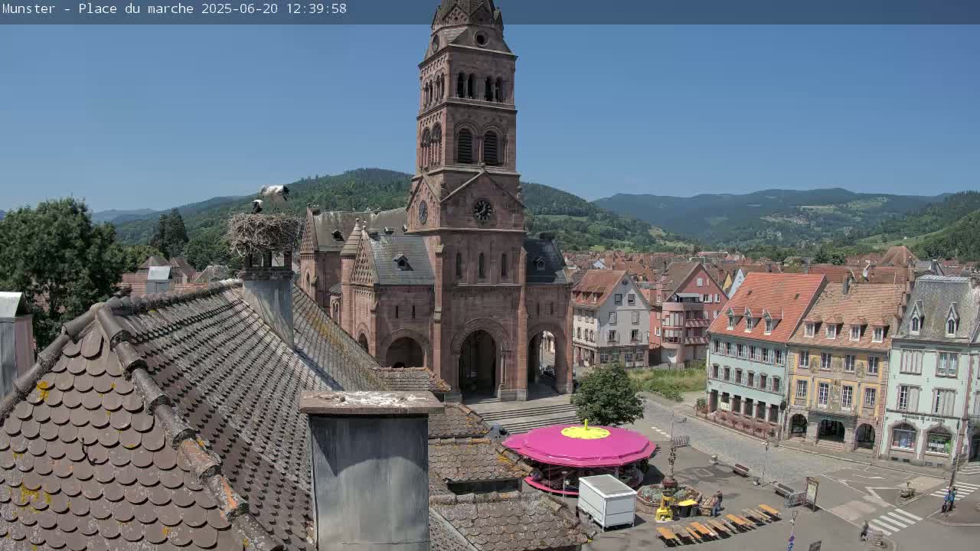Click the stork standing on the nest
The height and width of the screenshot is (551, 980).
click(x=273, y=194)
